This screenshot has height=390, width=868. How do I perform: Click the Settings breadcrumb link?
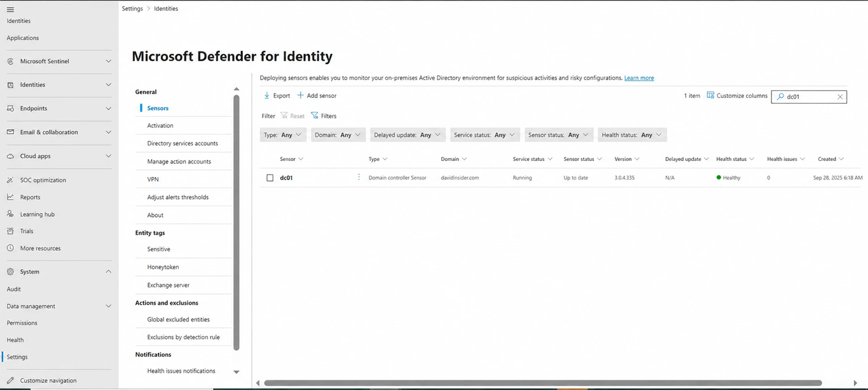coord(132,9)
